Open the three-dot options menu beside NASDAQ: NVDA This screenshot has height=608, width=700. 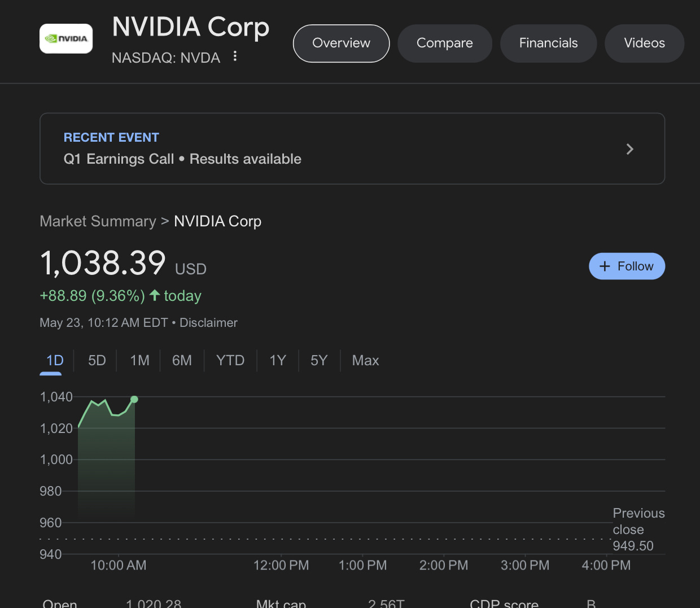tap(235, 56)
